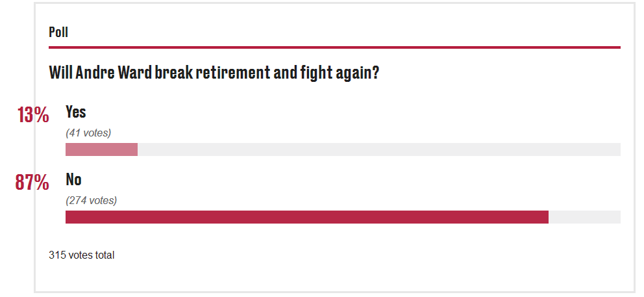Click the 315 votes total text
Image resolution: width=644 pixels, height=297 pixels.
point(81,255)
